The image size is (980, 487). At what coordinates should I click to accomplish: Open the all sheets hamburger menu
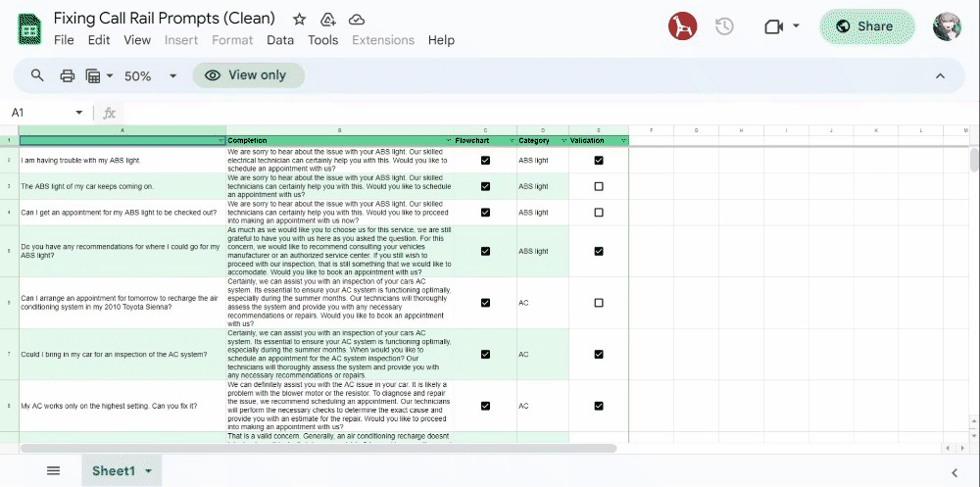[x=54, y=470]
